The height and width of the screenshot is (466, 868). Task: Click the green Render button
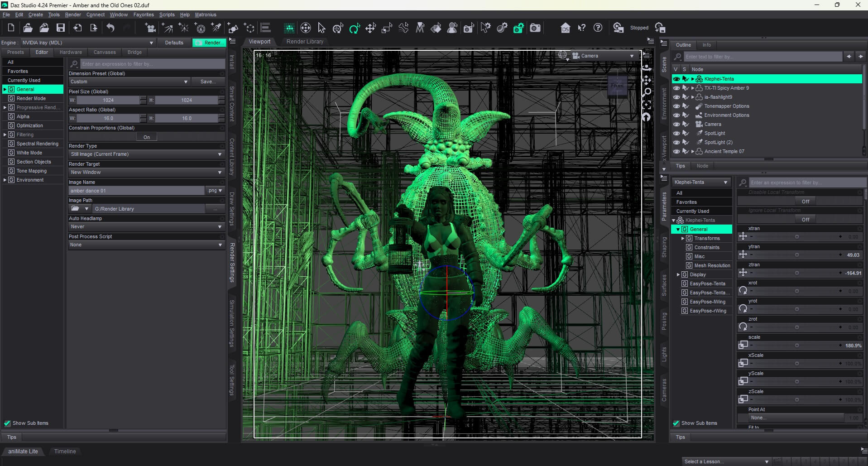coord(209,43)
